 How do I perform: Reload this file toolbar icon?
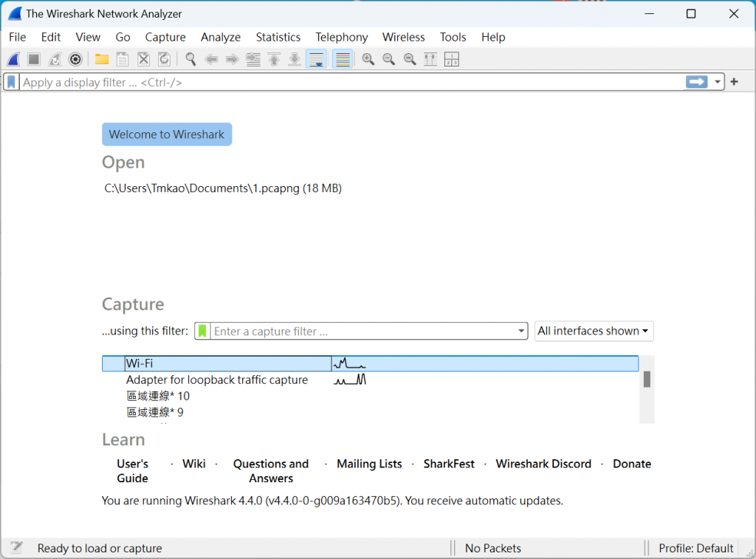click(165, 59)
